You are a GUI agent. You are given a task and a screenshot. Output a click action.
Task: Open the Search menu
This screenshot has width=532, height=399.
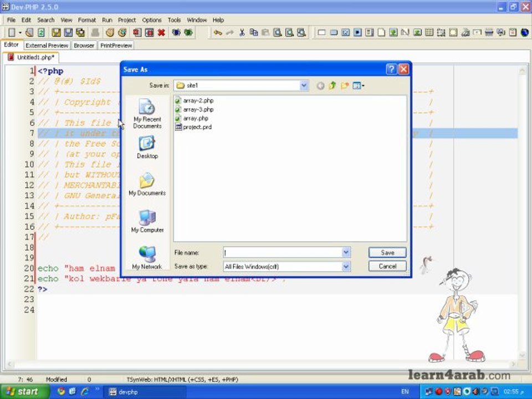click(46, 20)
